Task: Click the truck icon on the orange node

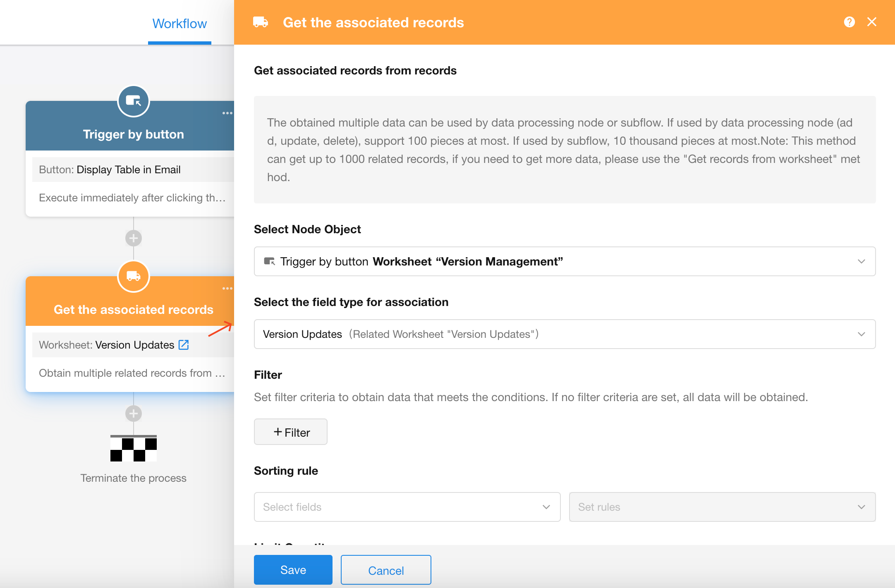Action: pos(133,276)
